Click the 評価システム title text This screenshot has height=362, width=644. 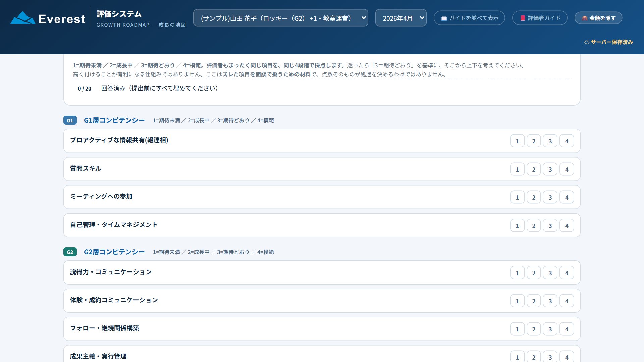click(x=119, y=14)
